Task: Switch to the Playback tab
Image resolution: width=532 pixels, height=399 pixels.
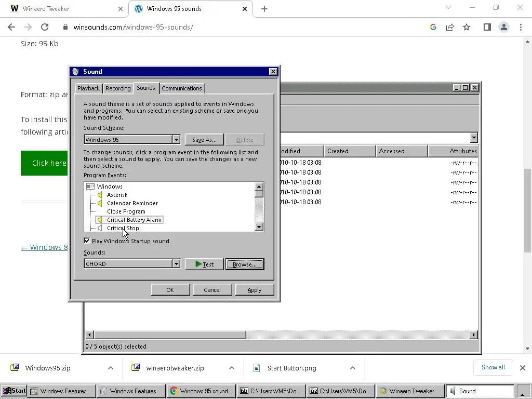Action: point(88,88)
